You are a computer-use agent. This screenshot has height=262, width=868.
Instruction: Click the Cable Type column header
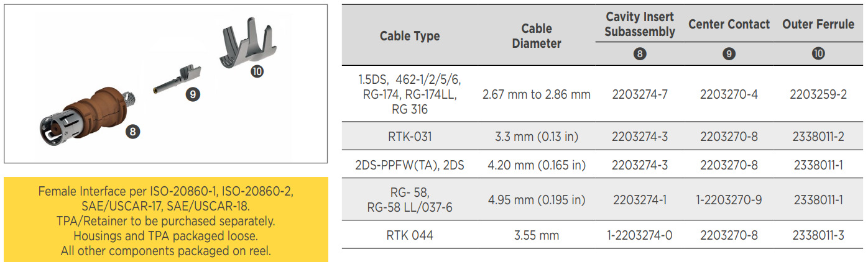pyautogui.click(x=409, y=36)
